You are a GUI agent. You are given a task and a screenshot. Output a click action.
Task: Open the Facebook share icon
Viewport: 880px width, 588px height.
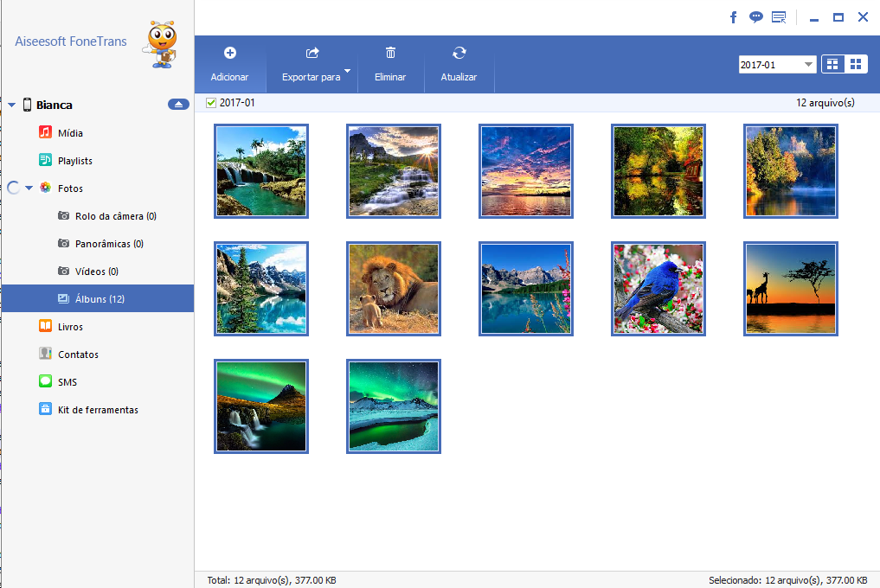click(733, 17)
